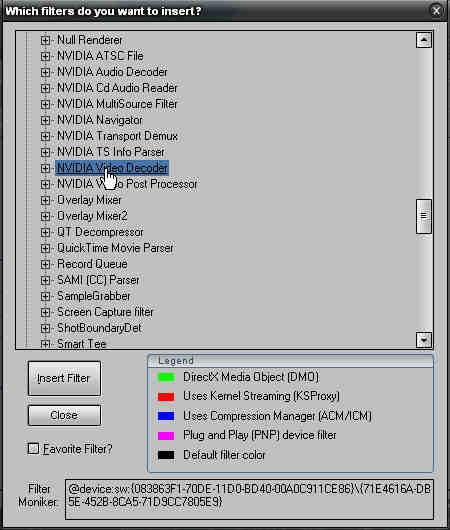This screenshot has height=530, width=450.
Task: Expand the QT Decompressor plus box
Action: tap(45, 232)
